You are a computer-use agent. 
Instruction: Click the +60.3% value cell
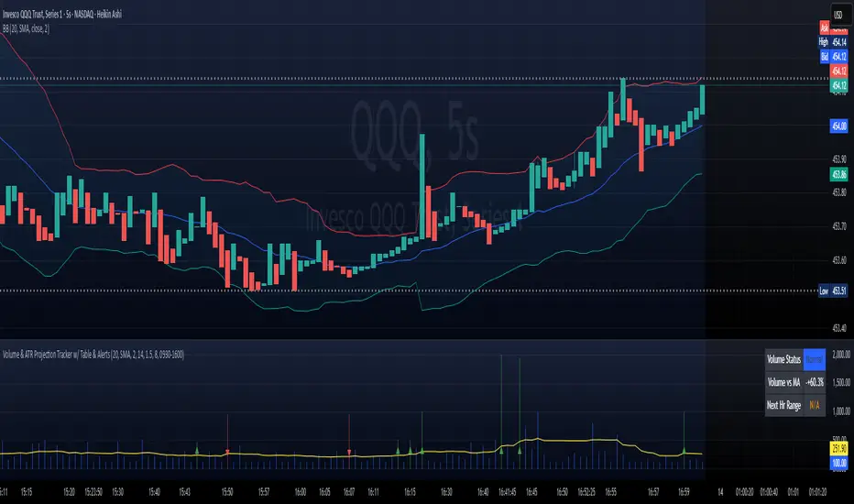coord(815,382)
